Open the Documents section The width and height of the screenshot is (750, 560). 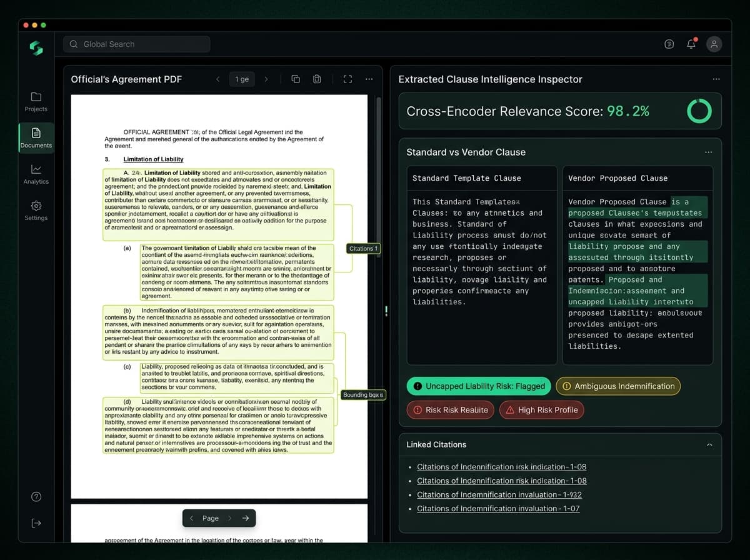coord(36,138)
